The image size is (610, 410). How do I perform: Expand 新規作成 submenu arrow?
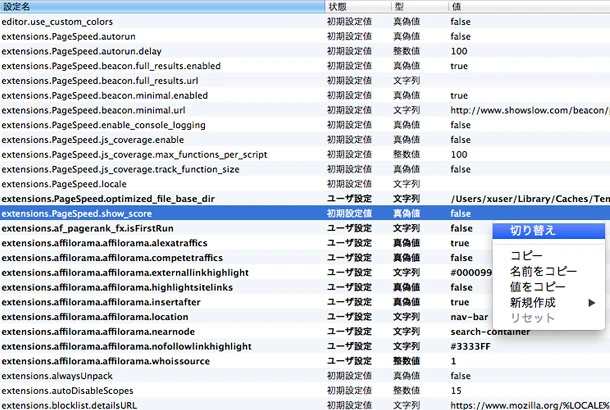tap(592, 303)
